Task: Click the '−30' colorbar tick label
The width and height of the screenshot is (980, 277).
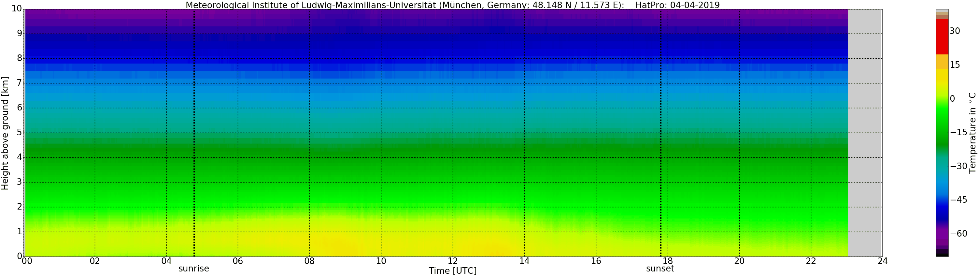Action: [x=959, y=166]
